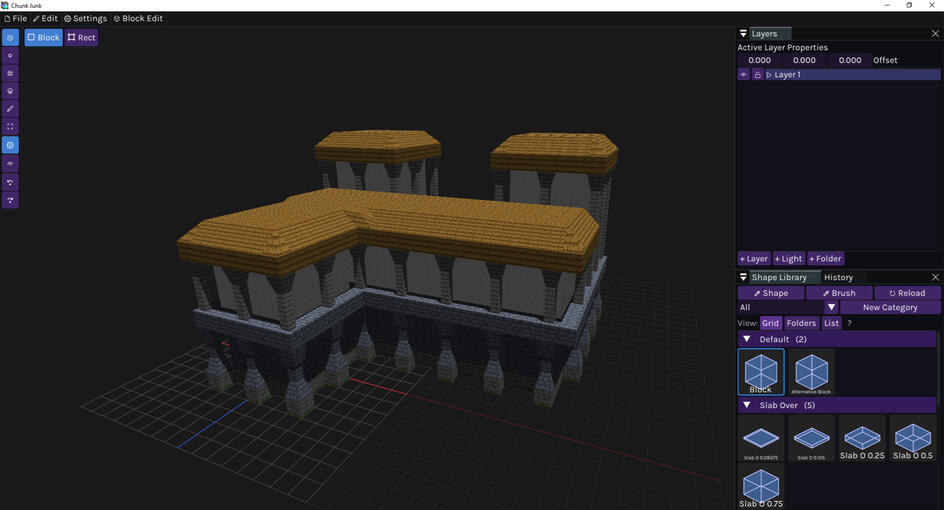Select the paint bucket tool icon
944x510 pixels.
click(10, 91)
